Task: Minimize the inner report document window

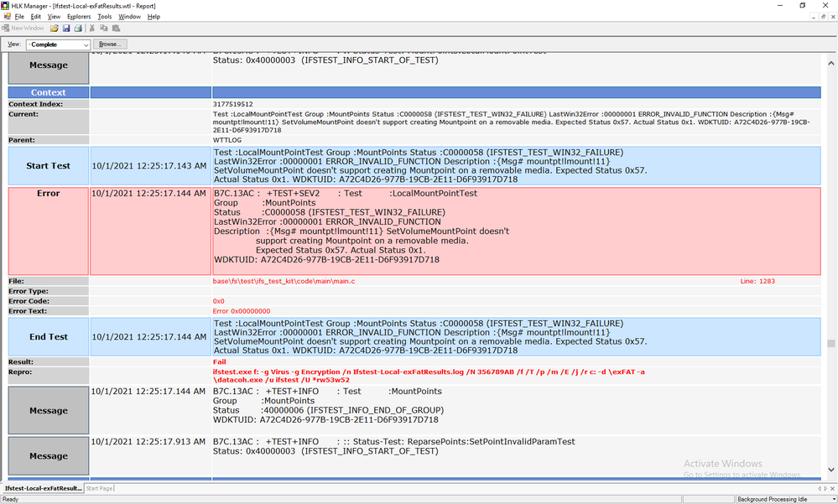Action: click(x=814, y=17)
